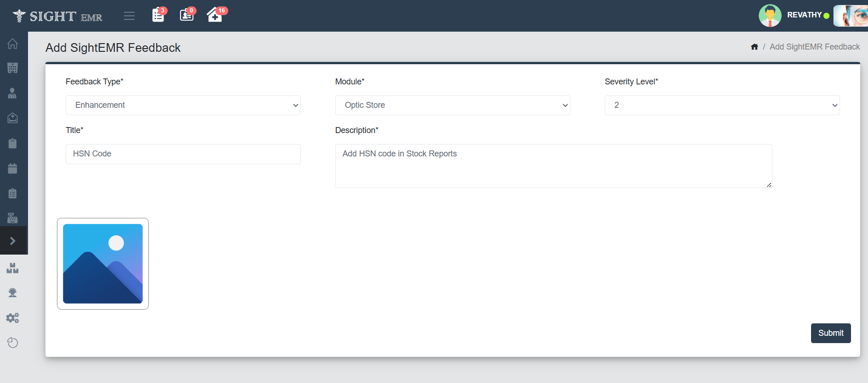Viewport: 868px width, 383px height.
Task: Click the image upload placeholder thumbnail
Action: [x=103, y=264]
